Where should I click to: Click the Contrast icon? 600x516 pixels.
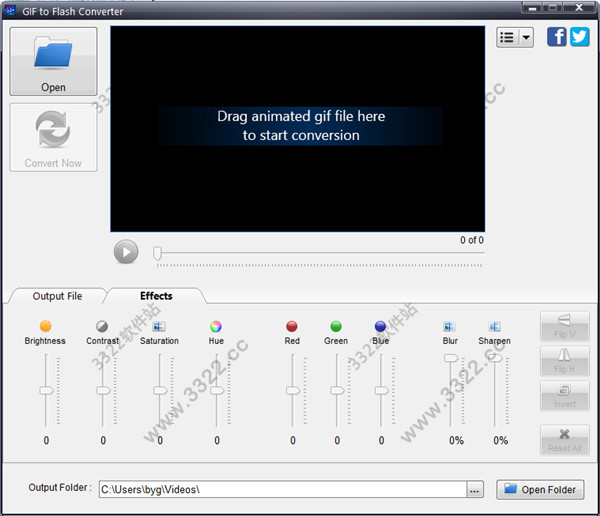102,326
